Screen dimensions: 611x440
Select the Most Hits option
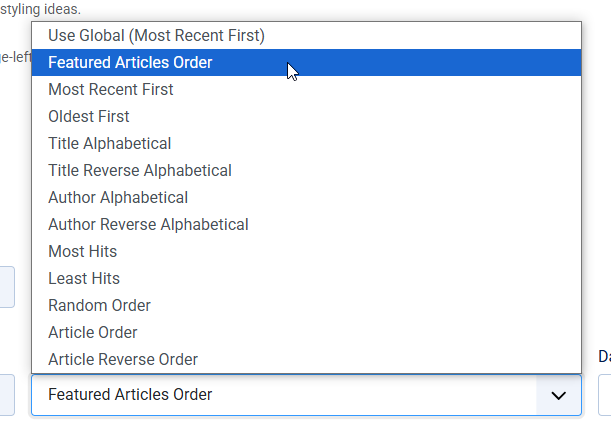click(82, 251)
